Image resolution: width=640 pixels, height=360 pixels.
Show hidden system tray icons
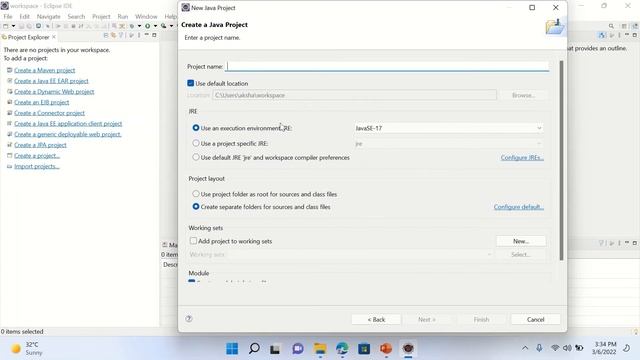[525, 348]
